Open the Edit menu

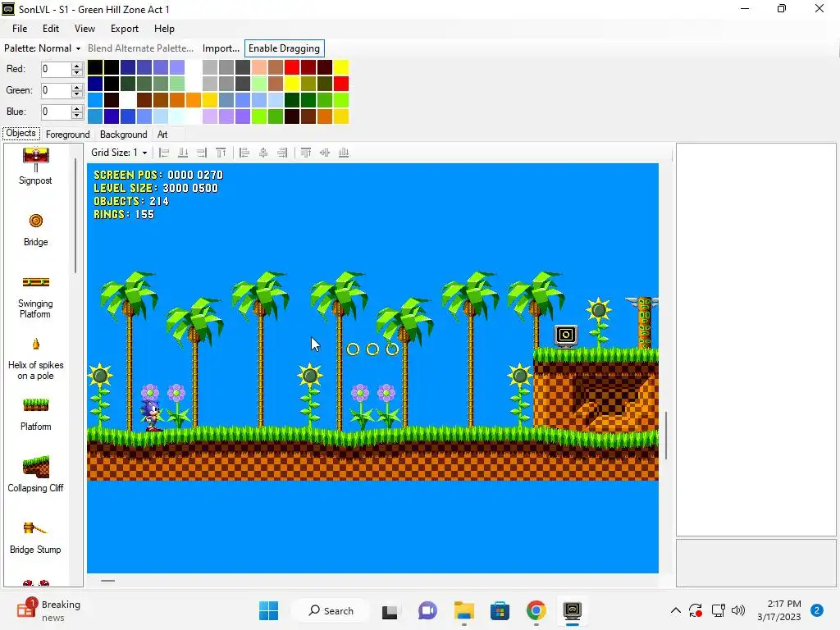point(51,29)
